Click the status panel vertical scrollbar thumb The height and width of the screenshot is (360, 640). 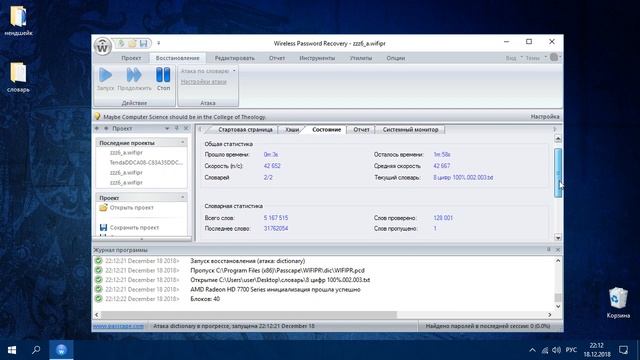coord(558,173)
